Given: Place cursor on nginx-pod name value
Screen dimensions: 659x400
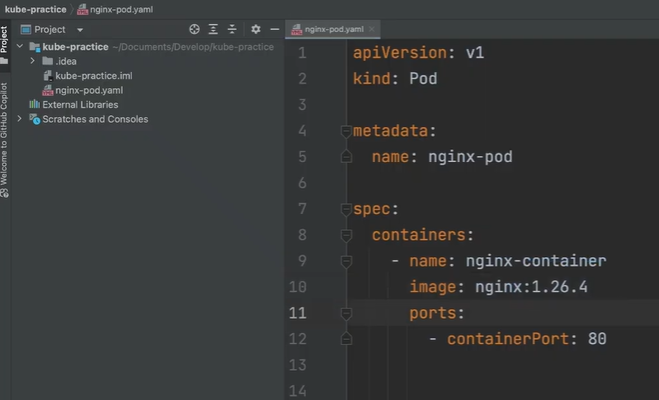Looking at the screenshot, I should (470, 157).
